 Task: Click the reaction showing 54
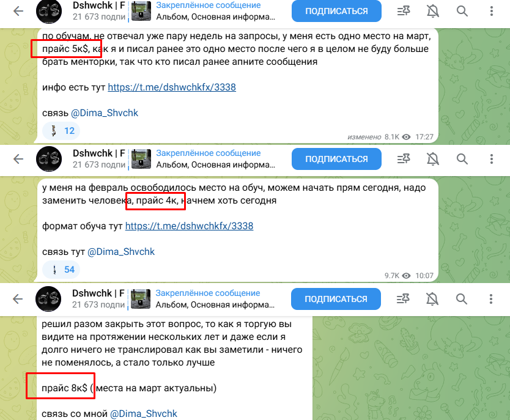(61, 270)
